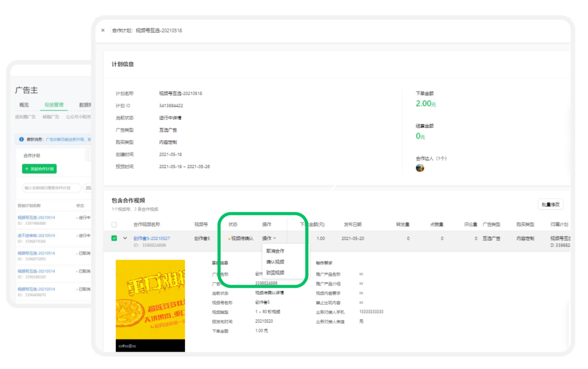Select 取消合作 from the 操作 menu

tap(275, 251)
